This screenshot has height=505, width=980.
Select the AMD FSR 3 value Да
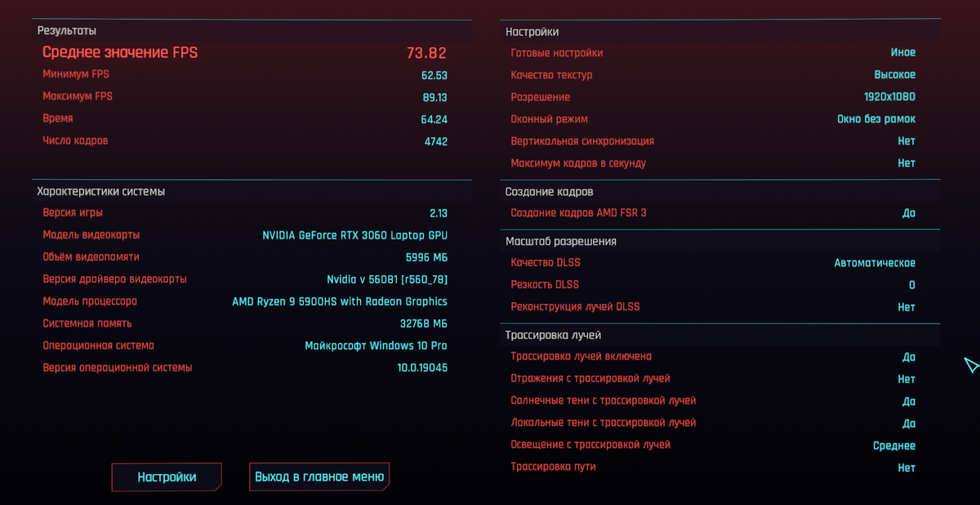pos(909,212)
